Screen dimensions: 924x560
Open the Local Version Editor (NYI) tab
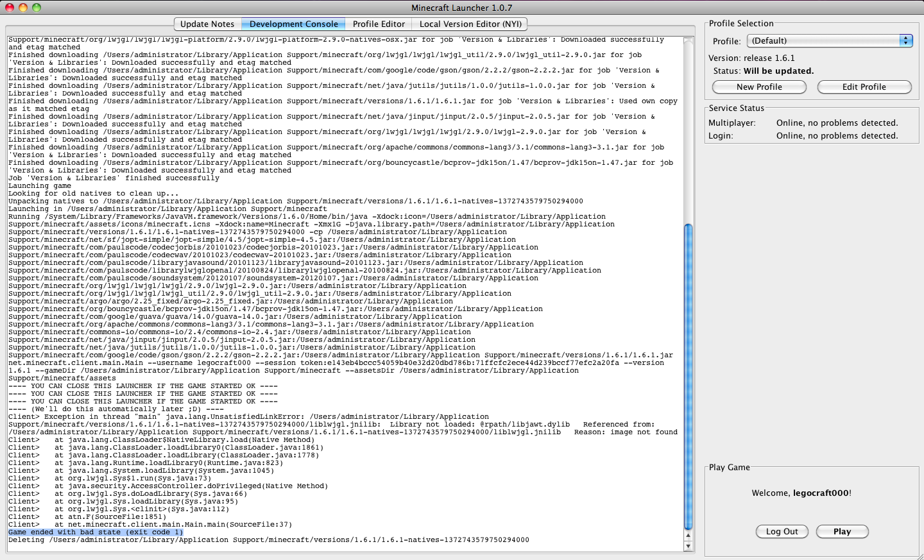pos(470,24)
